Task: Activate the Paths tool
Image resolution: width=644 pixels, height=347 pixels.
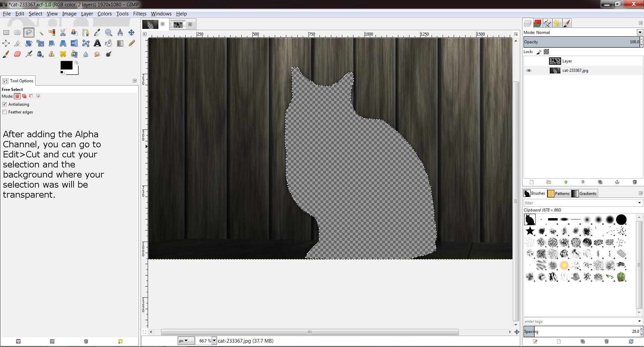Action: (86, 33)
